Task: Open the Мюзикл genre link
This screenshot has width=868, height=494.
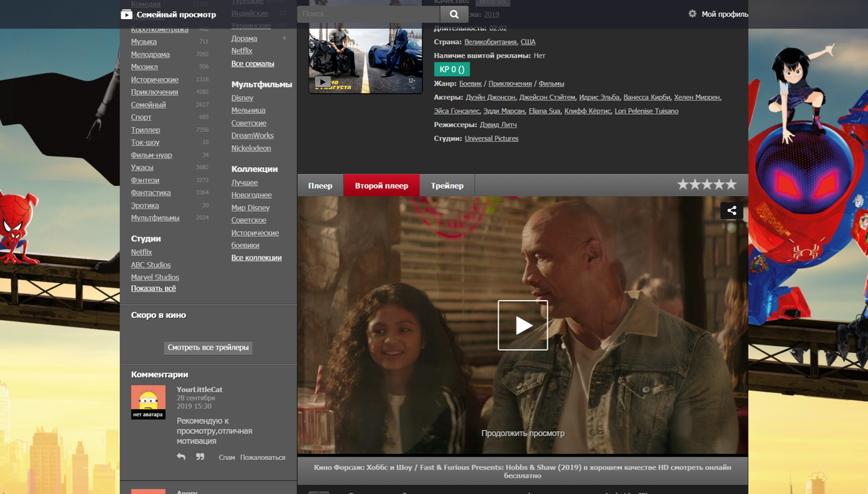Action: pos(144,66)
